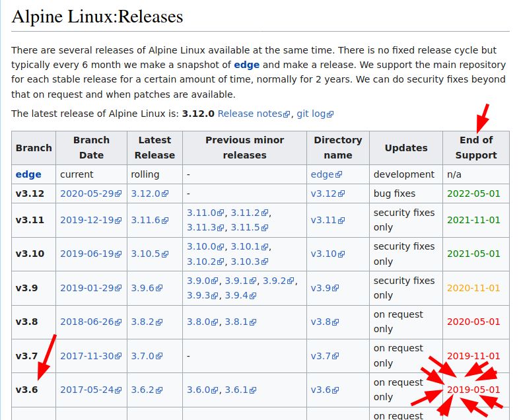
Task: Open the v3.12 directory link
Action: click(x=328, y=193)
